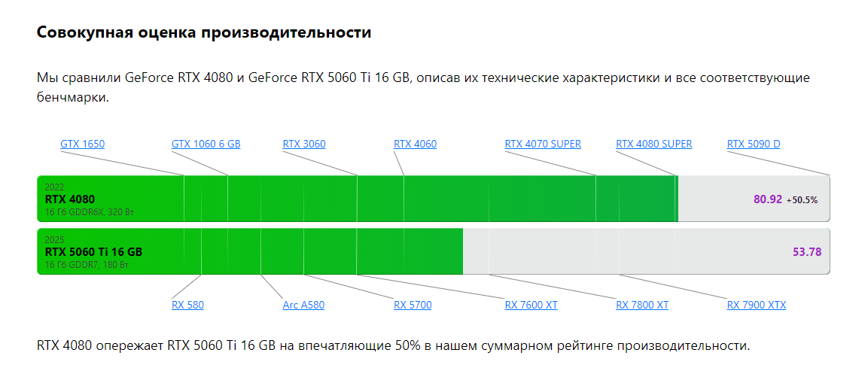Open the RTX 4070 SUPER link

coord(543,144)
